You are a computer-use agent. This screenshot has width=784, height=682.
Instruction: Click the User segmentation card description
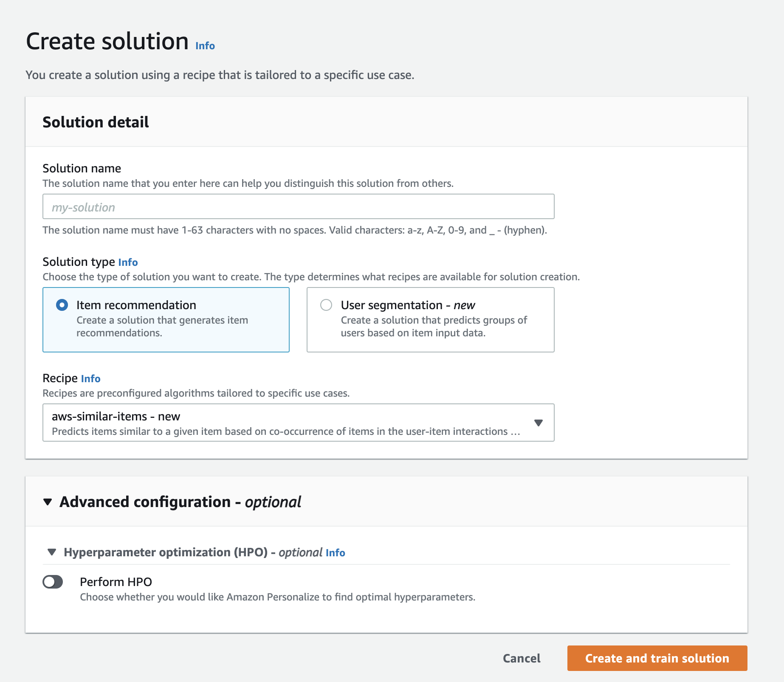point(433,326)
